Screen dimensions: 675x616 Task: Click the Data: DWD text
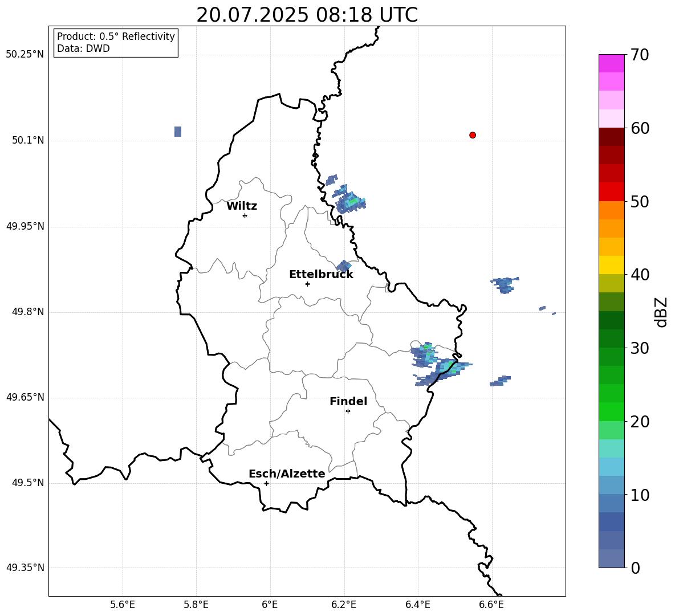[x=83, y=48]
